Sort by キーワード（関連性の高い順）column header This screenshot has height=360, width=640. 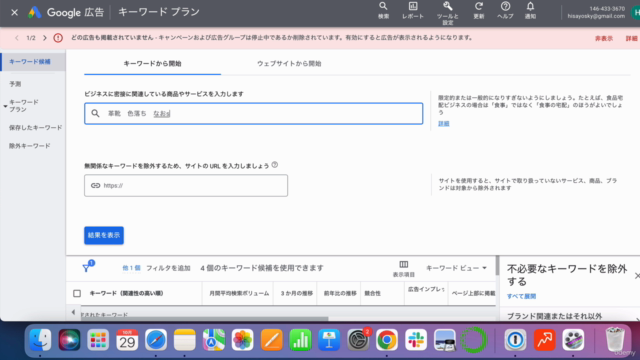[x=127, y=293]
